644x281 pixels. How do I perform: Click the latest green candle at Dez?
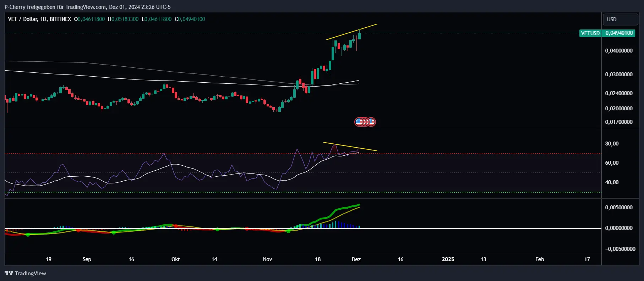pyautogui.click(x=360, y=36)
